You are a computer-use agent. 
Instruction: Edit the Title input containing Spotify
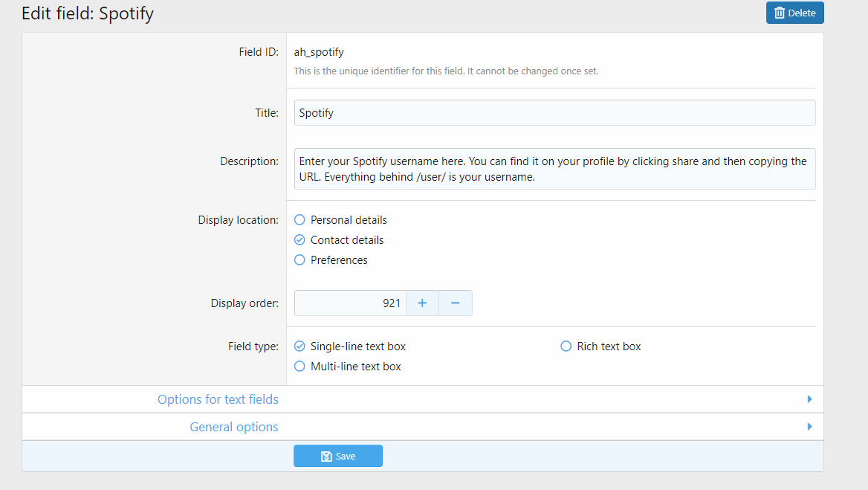click(x=554, y=112)
